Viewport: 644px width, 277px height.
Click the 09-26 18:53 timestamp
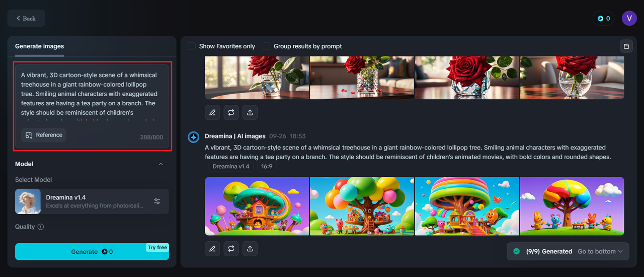pyautogui.click(x=287, y=136)
